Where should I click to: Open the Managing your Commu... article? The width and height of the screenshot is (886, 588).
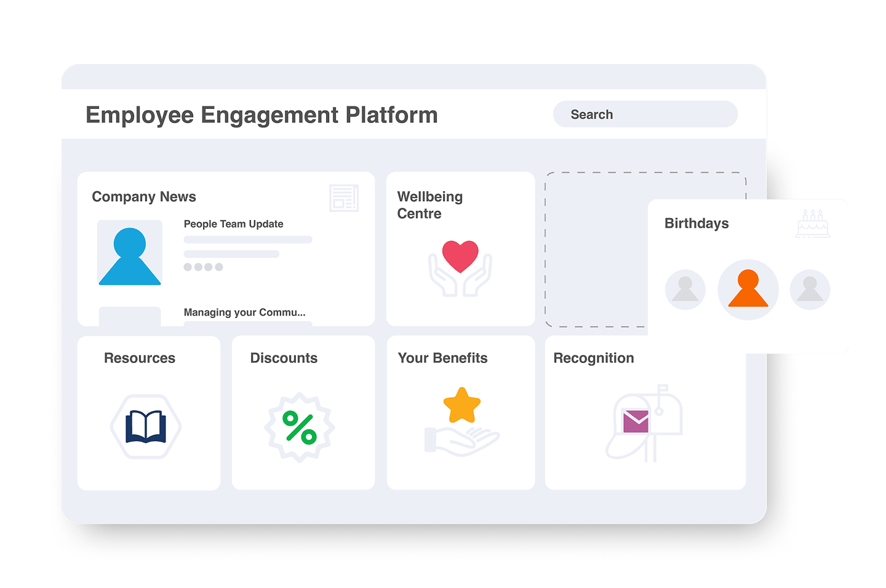click(244, 312)
